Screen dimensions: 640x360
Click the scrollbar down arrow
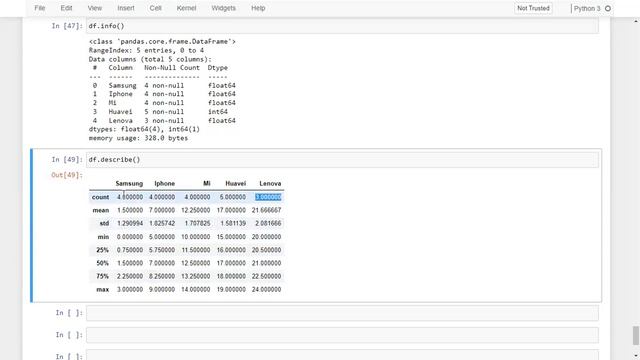click(636, 356)
